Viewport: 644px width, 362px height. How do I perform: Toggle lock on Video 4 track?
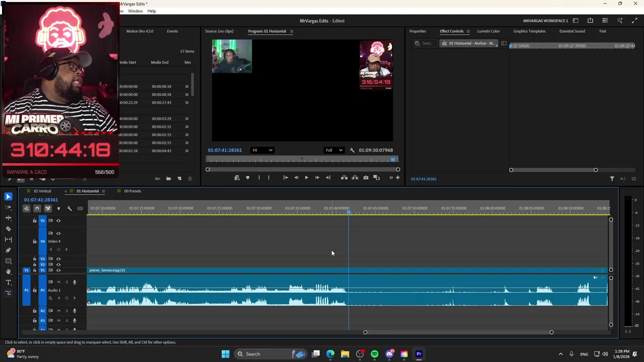tap(35, 241)
